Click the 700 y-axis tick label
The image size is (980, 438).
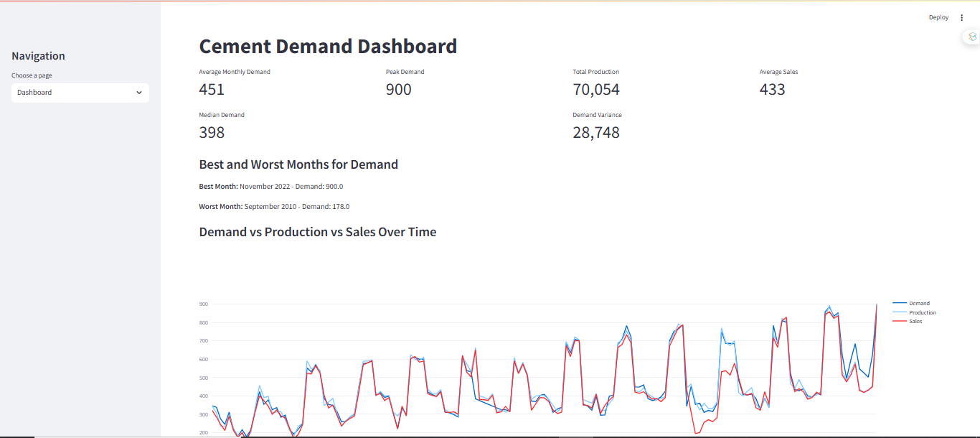(x=204, y=341)
